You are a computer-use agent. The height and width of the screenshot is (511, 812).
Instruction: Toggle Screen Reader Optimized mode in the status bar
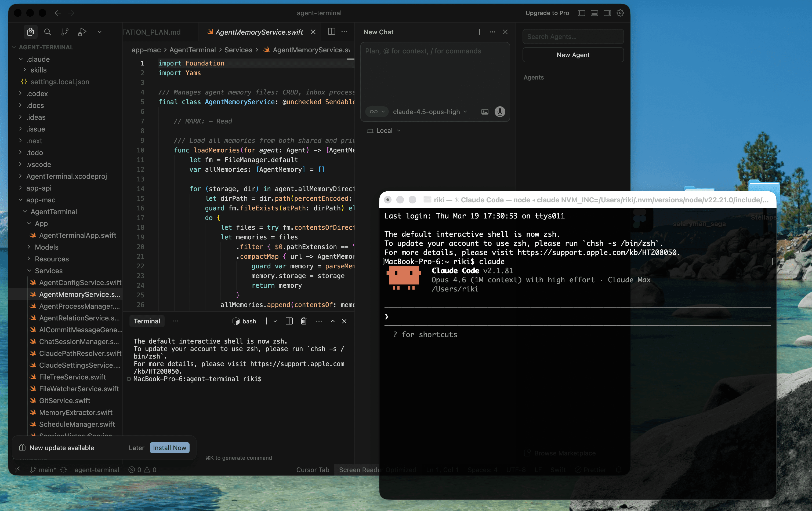(x=378, y=470)
